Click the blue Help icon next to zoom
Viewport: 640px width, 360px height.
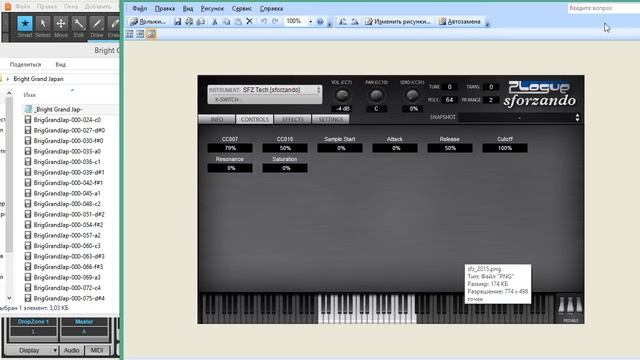coord(320,22)
